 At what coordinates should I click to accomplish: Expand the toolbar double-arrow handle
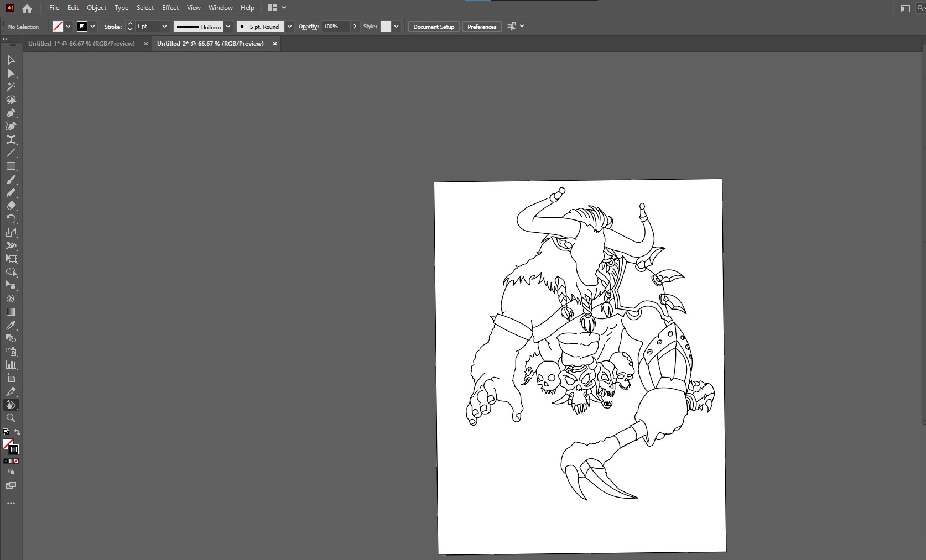[x=5, y=39]
